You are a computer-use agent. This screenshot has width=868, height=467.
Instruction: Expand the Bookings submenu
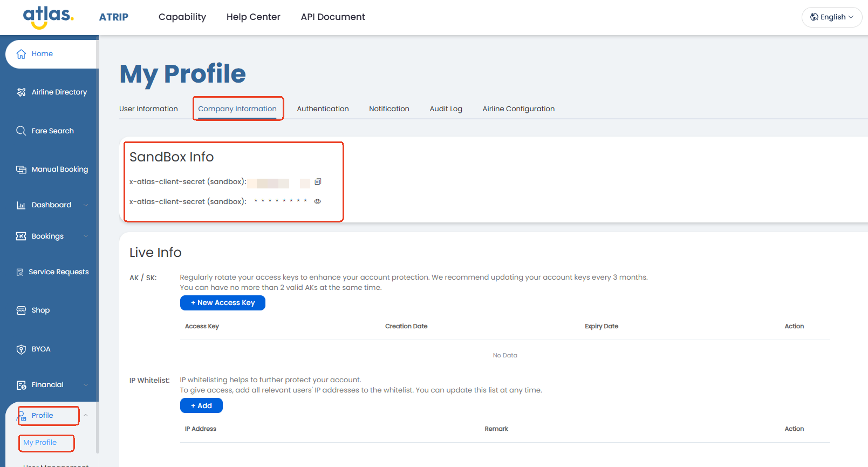click(85, 236)
